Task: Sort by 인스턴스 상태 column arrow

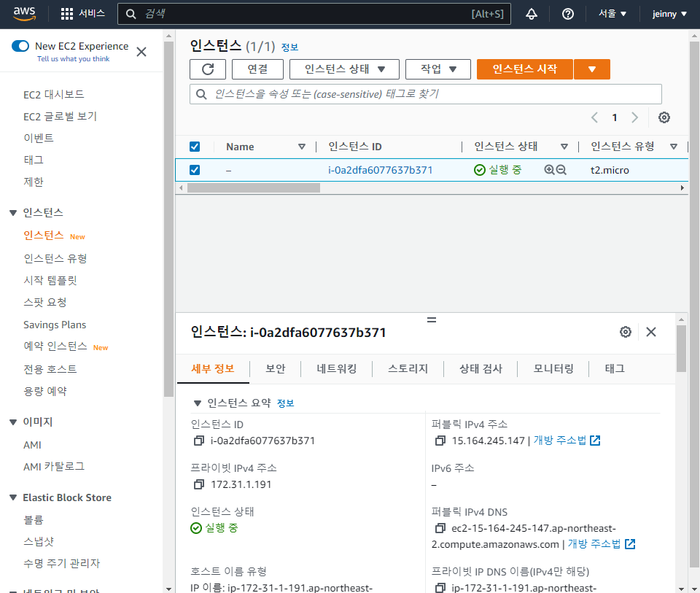Action: (564, 147)
